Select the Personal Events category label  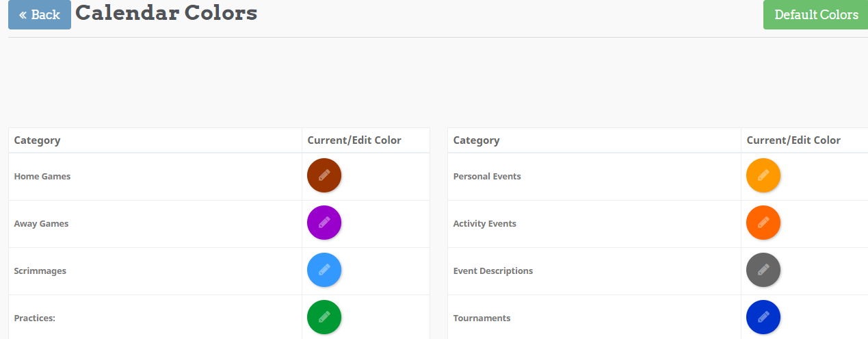(x=487, y=176)
